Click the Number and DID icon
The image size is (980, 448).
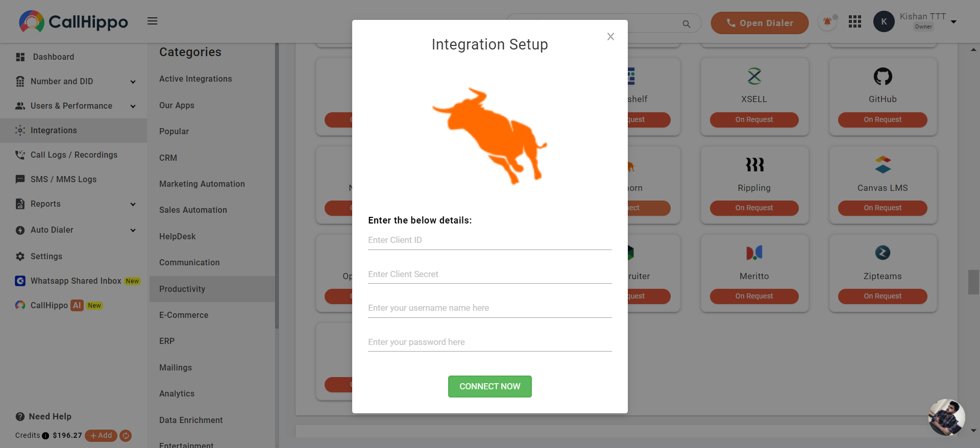[x=20, y=82]
